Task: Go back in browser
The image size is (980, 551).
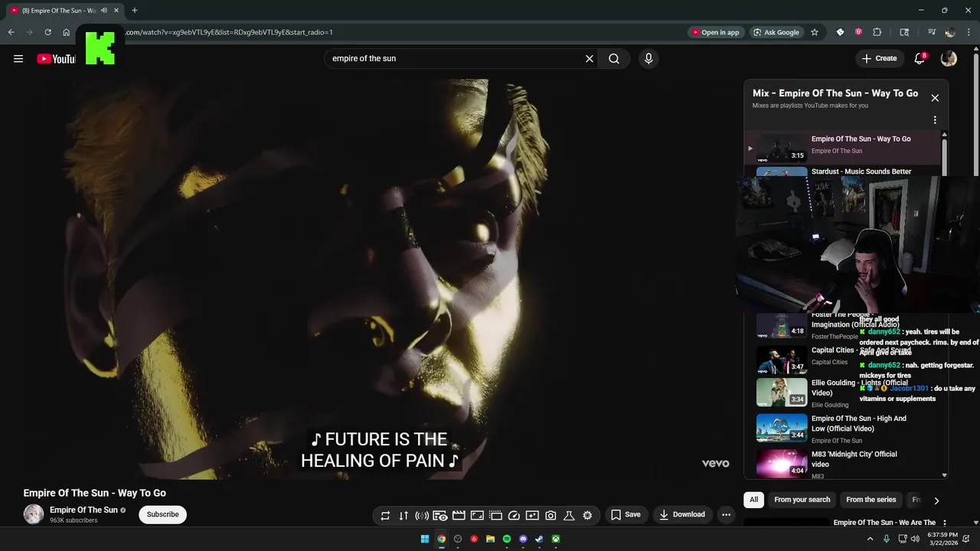Action: pos(11,32)
